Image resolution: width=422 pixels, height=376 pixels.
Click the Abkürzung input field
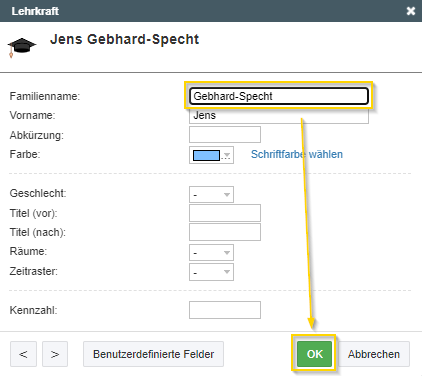(225, 135)
